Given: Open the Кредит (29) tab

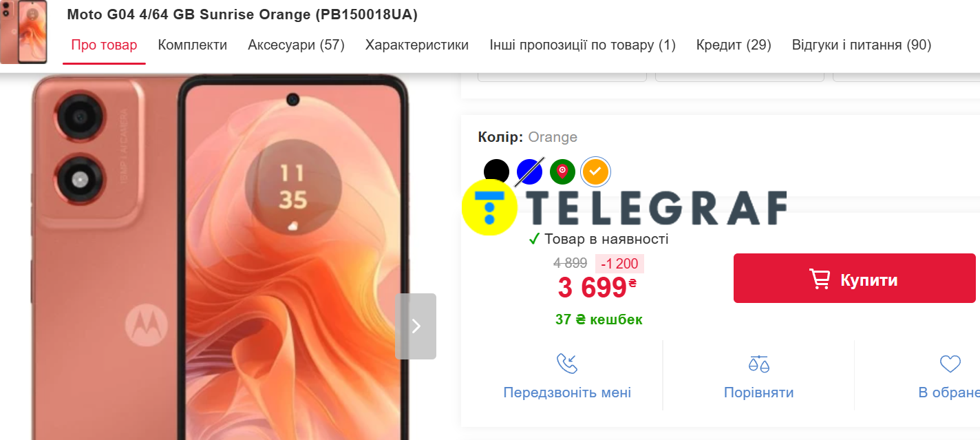Looking at the screenshot, I should coord(734,45).
